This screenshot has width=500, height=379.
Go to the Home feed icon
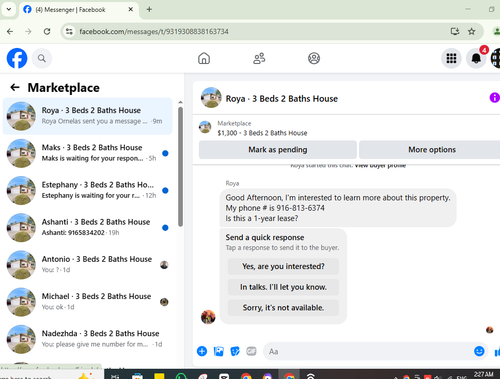click(204, 58)
